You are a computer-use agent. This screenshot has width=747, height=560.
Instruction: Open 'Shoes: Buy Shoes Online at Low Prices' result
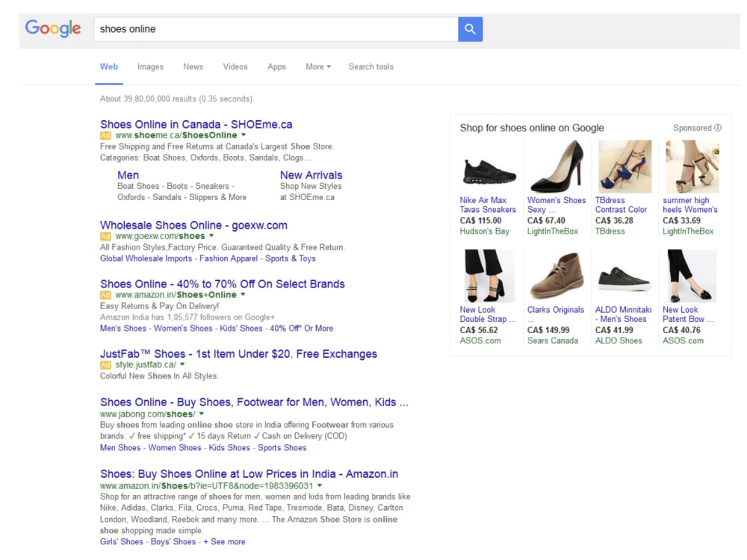pyautogui.click(x=249, y=474)
